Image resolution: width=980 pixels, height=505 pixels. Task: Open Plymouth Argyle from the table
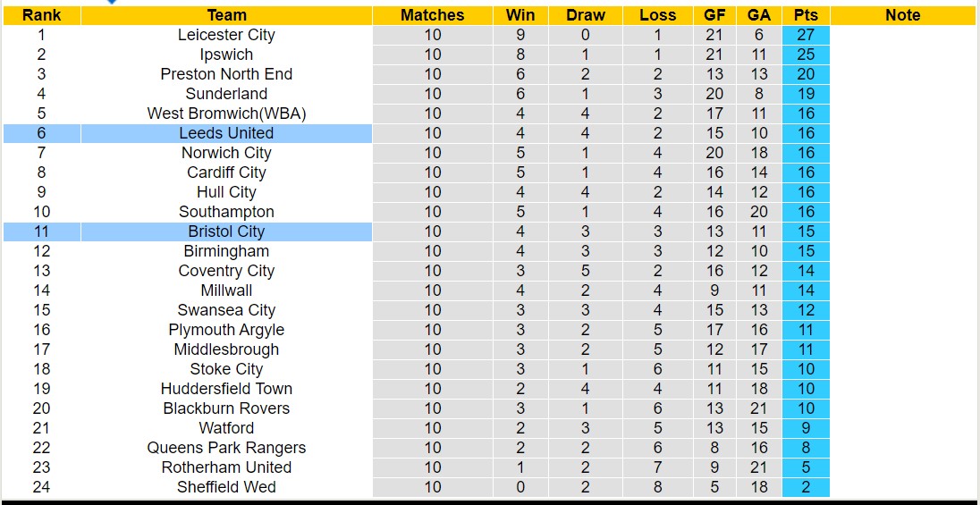click(226, 330)
